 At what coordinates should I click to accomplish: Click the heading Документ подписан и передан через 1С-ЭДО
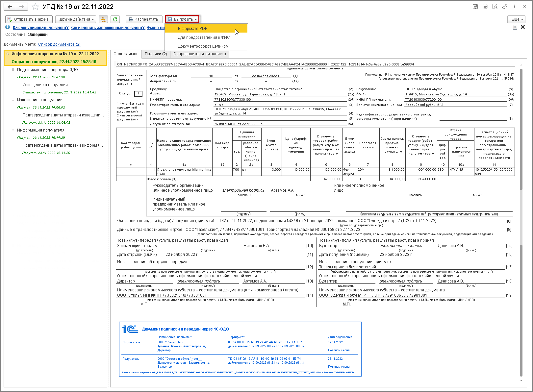(x=185, y=329)
